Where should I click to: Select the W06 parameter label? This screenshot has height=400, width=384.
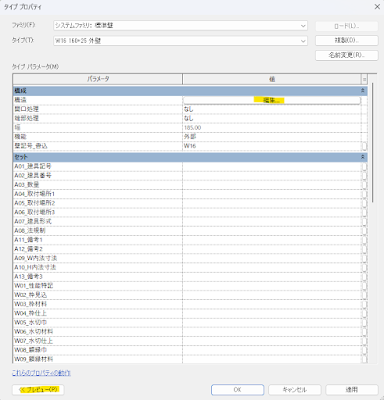[x=33, y=332]
